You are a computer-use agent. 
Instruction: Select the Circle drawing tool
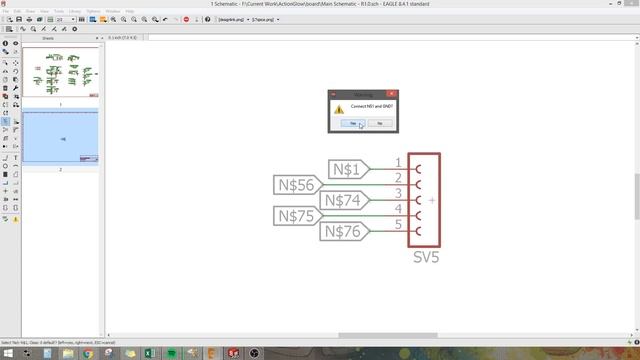[x=5, y=166]
